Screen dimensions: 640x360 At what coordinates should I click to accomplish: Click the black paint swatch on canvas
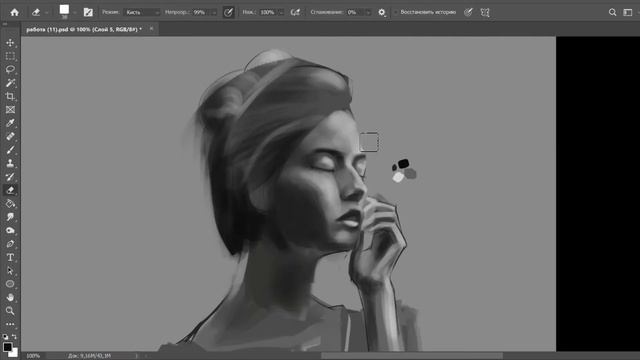pyautogui.click(x=403, y=164)
